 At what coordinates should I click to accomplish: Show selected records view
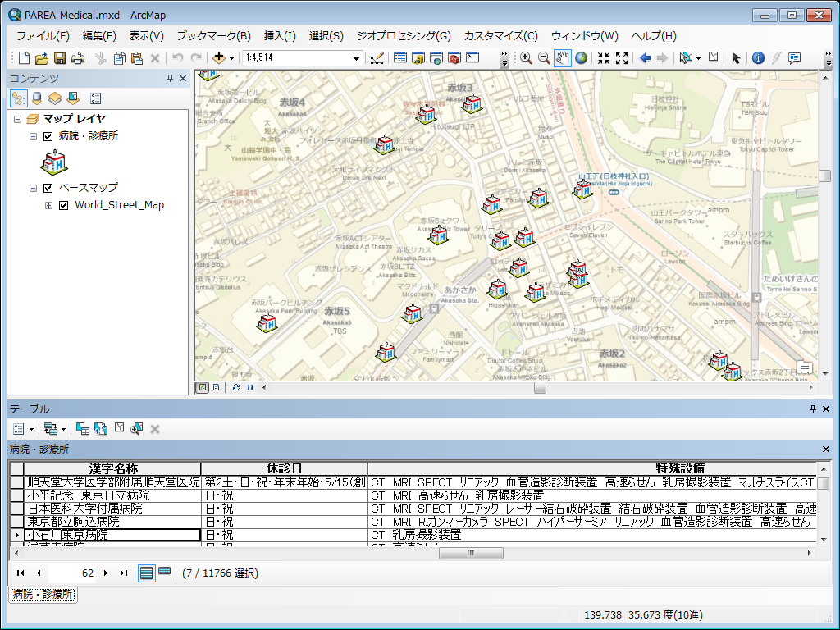pyautogui.click(x=164, y=572)
